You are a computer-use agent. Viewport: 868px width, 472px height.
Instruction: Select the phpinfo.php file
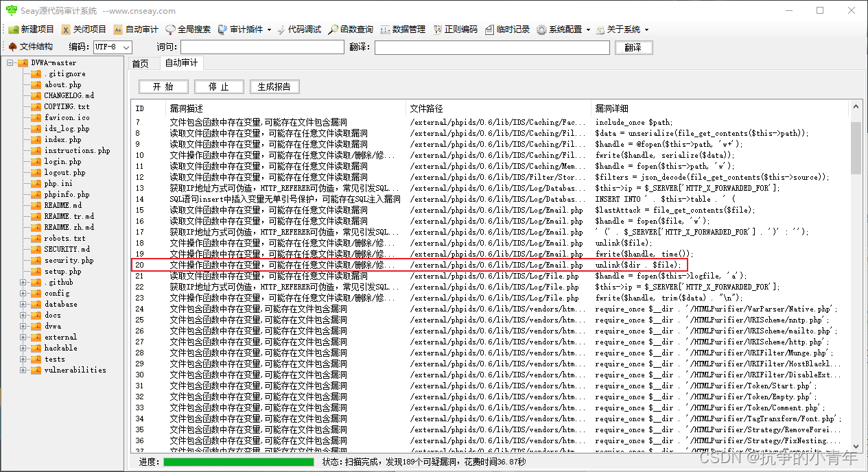[x=67, y=194]
